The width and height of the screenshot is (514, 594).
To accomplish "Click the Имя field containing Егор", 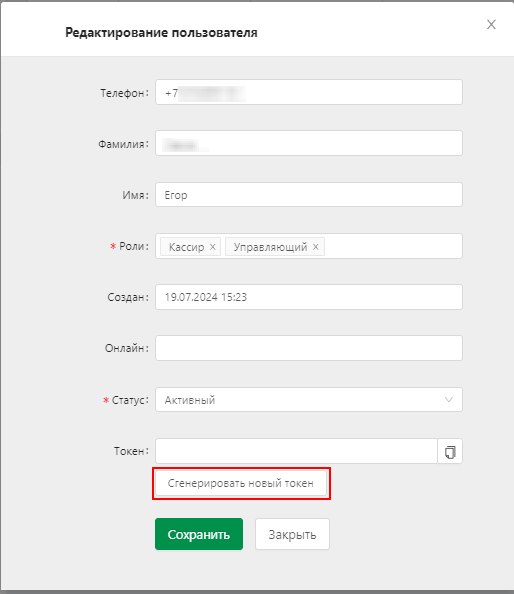I will [x=309, y=195].
